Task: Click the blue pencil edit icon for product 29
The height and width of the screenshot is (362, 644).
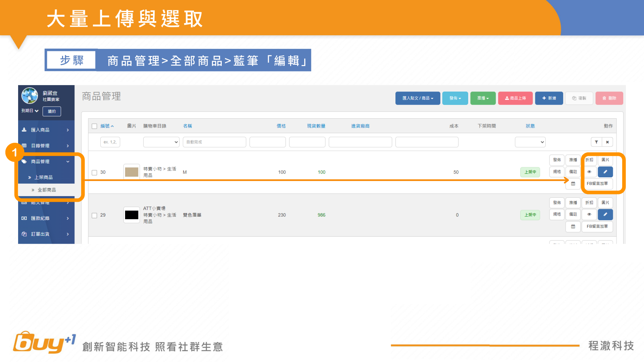Action: (x=605, y=214)
